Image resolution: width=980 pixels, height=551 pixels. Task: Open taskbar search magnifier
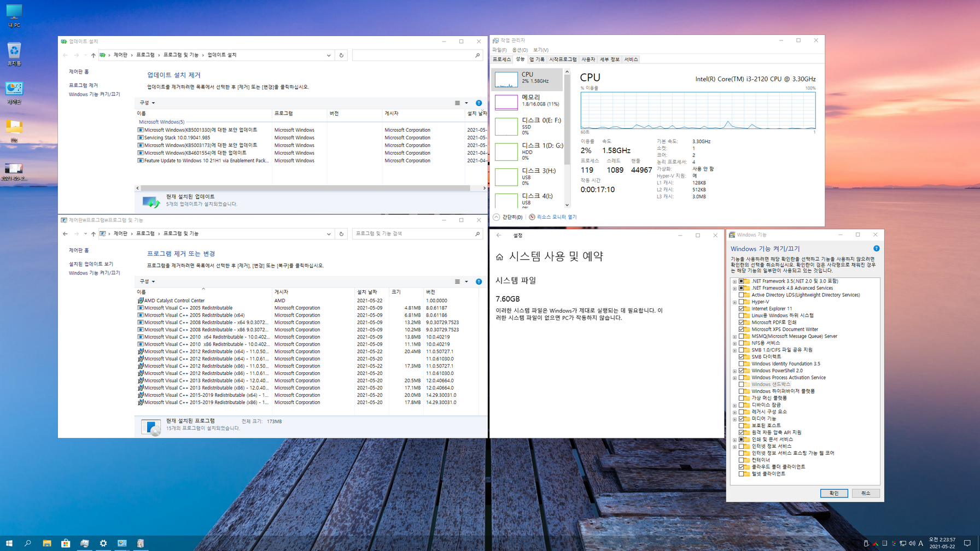pos(27,543)
